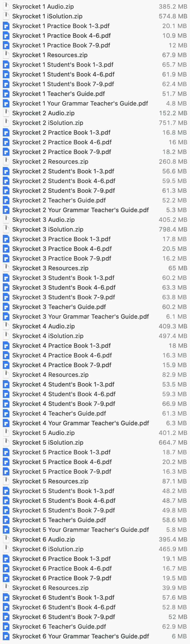Click the PDF icon beside Skyrocket 2 Teacher's Guide
The height and width of the screenshot is (644, 190).
pos(6,200)
